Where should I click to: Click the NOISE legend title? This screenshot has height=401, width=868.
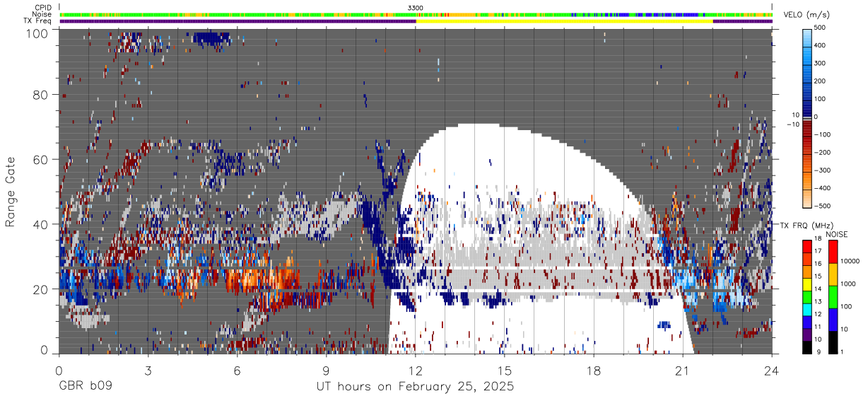tap(838, 234)
